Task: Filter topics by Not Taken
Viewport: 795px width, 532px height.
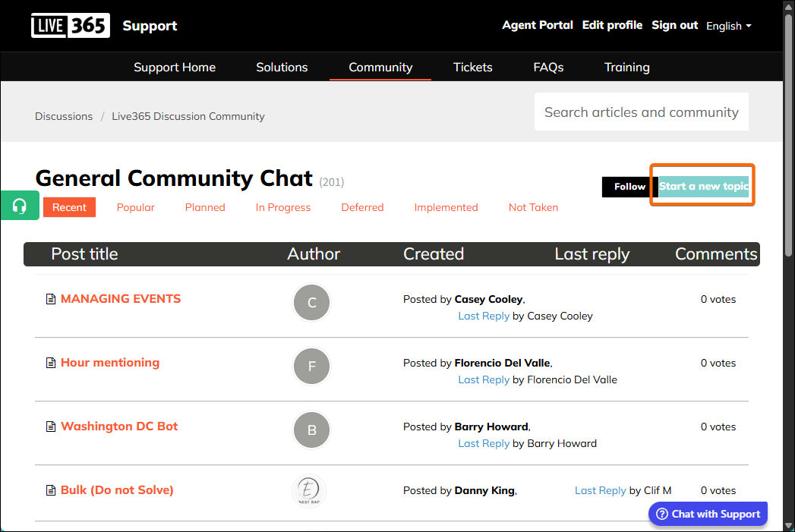Action: (x=533, y=207)
